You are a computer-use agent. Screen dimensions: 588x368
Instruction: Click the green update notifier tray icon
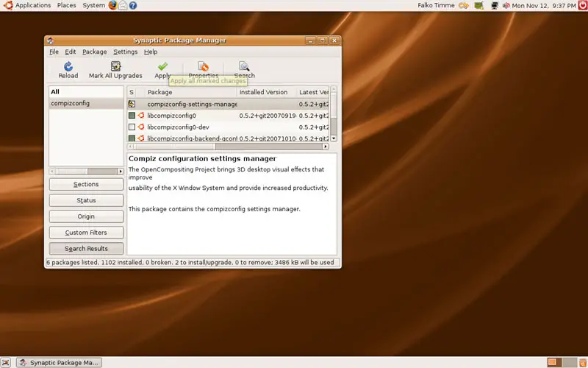tap(478, 6)
